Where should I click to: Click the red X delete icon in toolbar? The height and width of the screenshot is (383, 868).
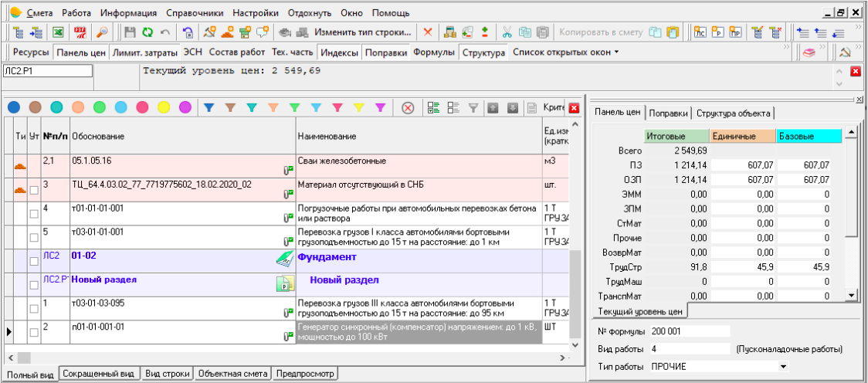[x=427, y=32]
